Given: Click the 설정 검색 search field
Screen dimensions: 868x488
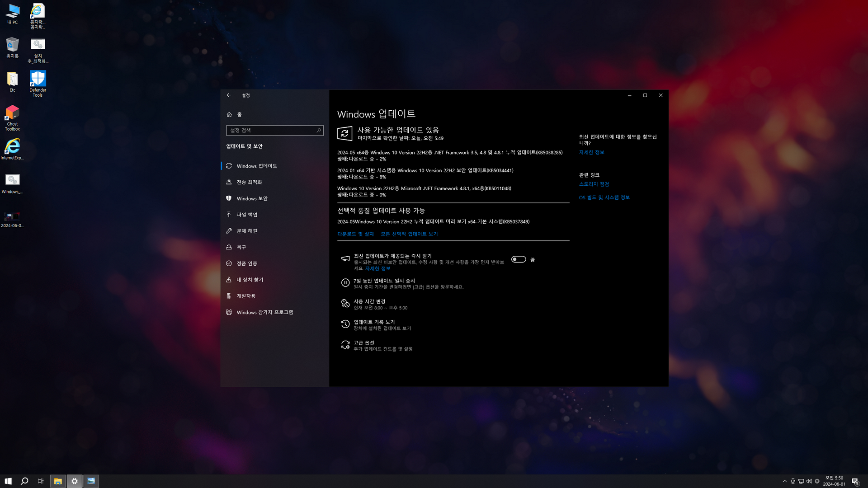Looking at the screenshot, I should coord(271,131).
